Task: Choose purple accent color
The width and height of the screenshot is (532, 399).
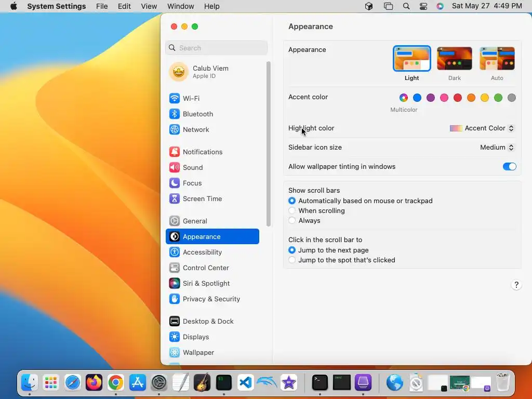Action: [431, 98]
